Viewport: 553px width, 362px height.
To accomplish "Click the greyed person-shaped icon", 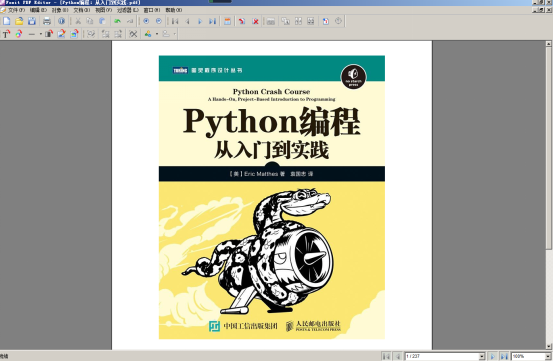I will click(x=166, y=34).
